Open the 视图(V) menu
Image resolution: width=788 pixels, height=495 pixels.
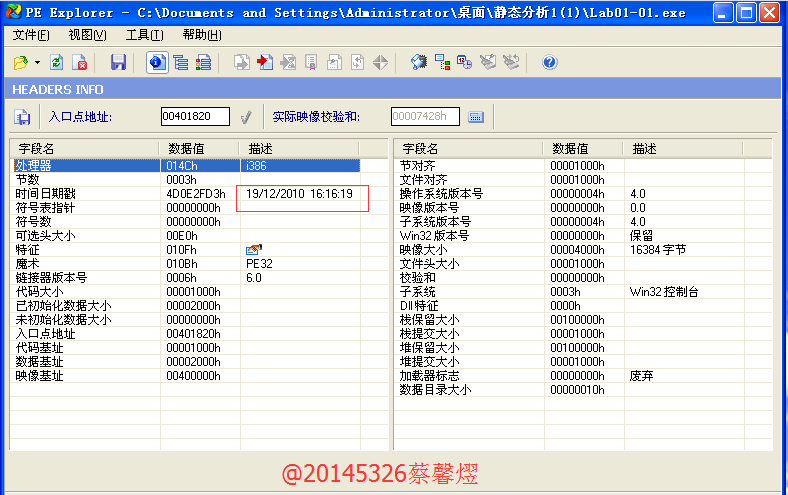click(x=88, y=35)
